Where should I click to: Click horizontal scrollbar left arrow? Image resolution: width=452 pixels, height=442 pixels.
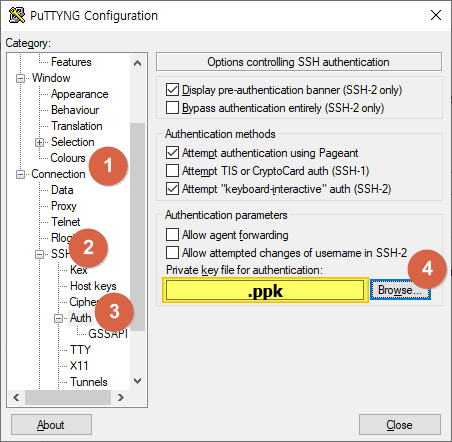coord(16,397)
